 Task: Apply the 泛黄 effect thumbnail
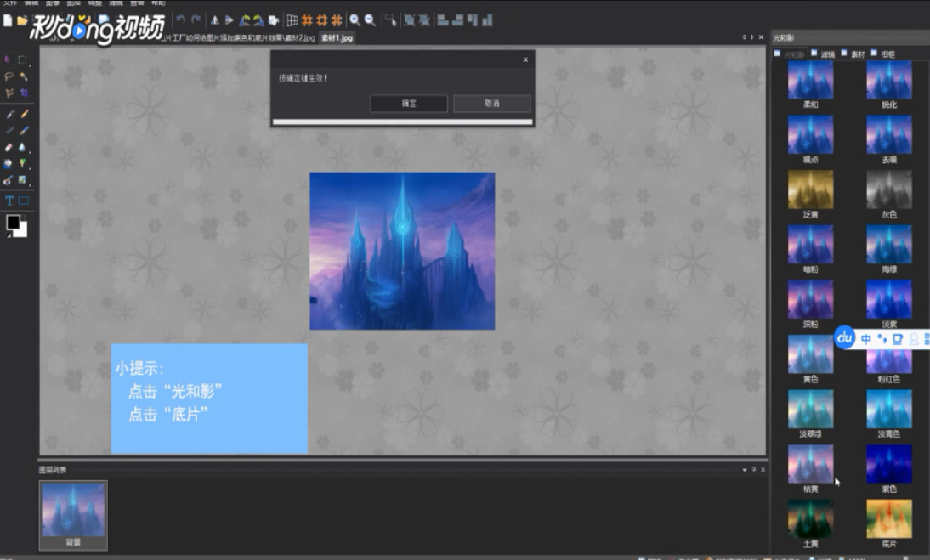pyautogui.click(x=810, y=189)
